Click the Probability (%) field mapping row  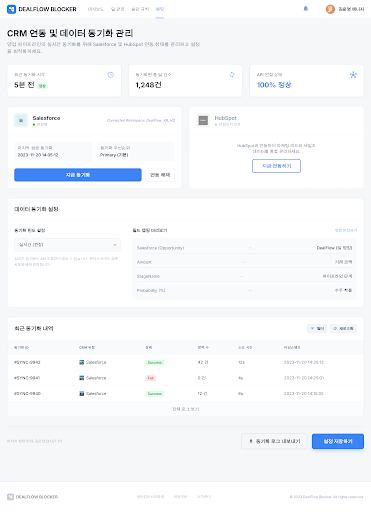click(x=244, y=290)
